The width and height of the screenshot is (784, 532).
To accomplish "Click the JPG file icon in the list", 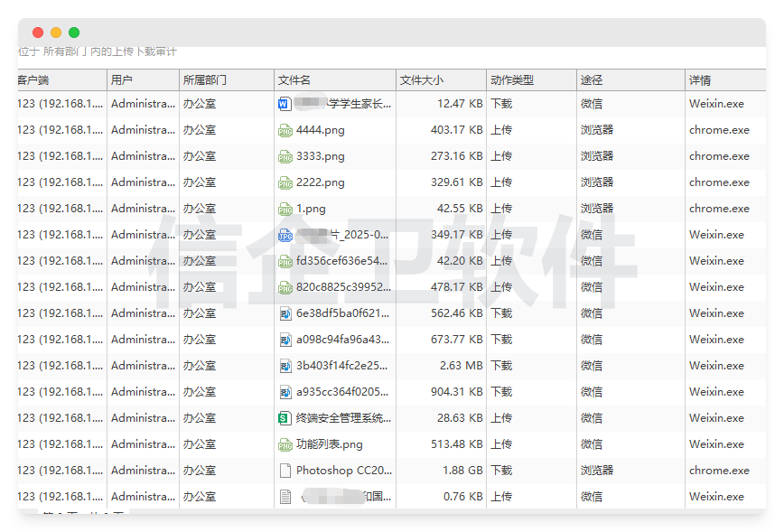I will tap(285, 235).
